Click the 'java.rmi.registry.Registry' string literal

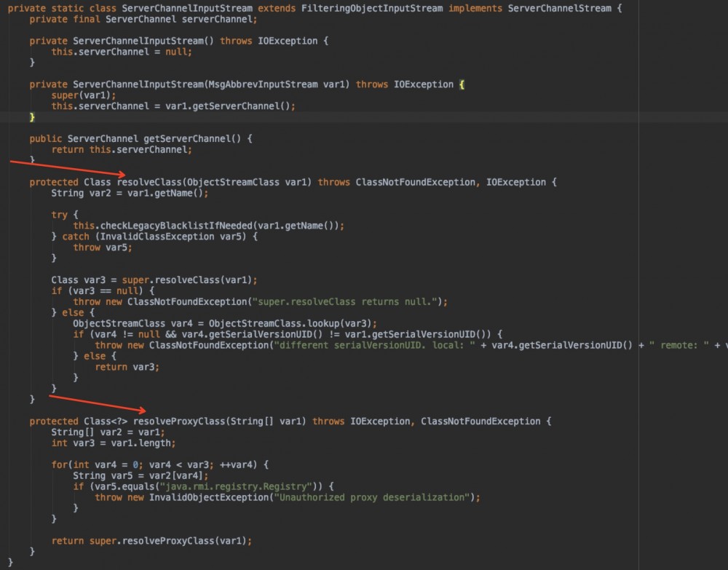point(236,487)
